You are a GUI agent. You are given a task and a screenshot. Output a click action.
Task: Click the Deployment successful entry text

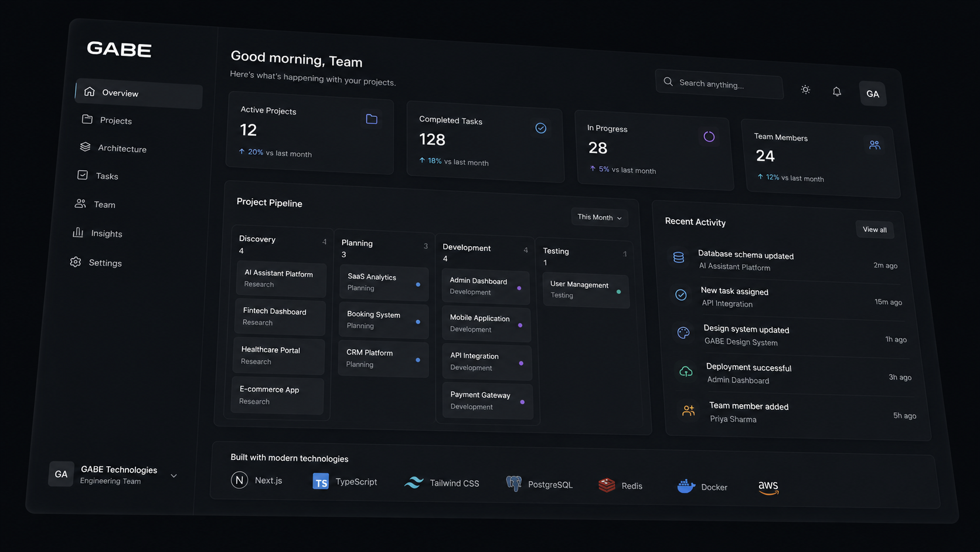748,368
